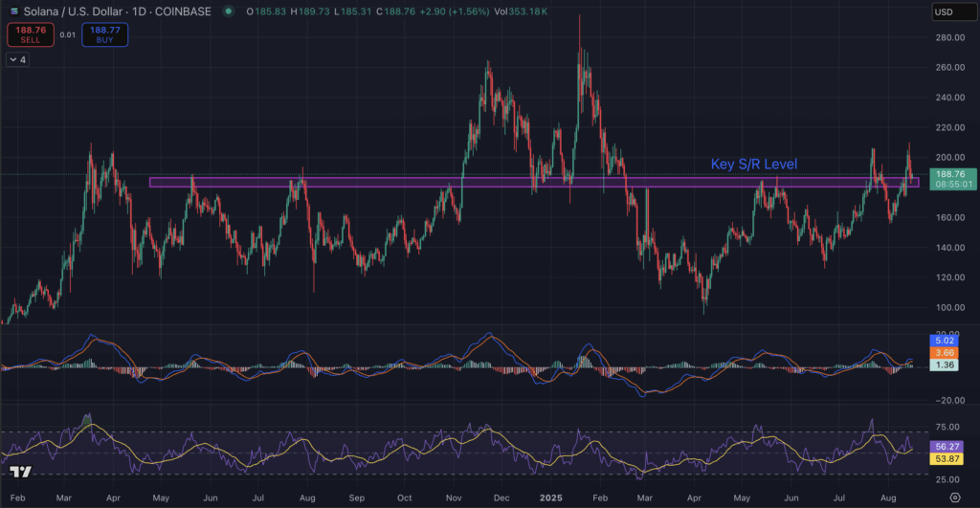This screenshot has width=980, height=508.
Task: Click the Vol 353.18K volume readout
Action: [521, 11]
